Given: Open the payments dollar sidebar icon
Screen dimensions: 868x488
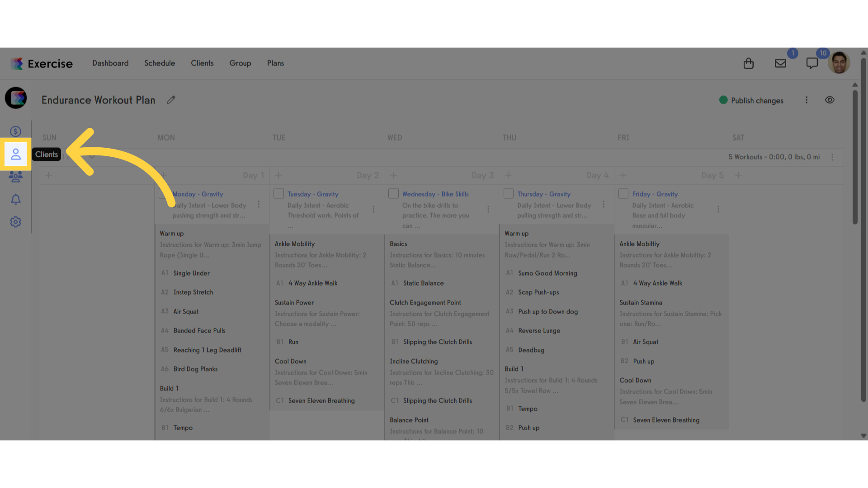Looking at the screenshot, I should coord(16,131).
